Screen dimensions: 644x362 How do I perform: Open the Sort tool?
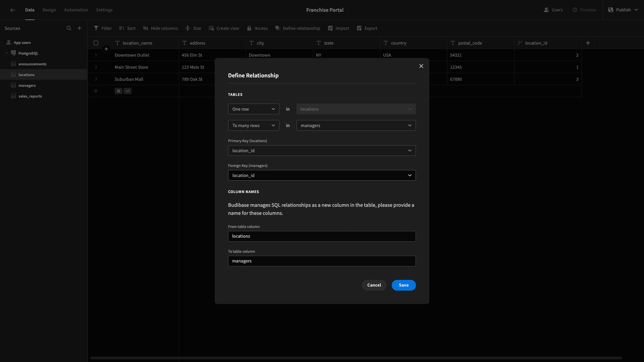(x=127, y=28)
